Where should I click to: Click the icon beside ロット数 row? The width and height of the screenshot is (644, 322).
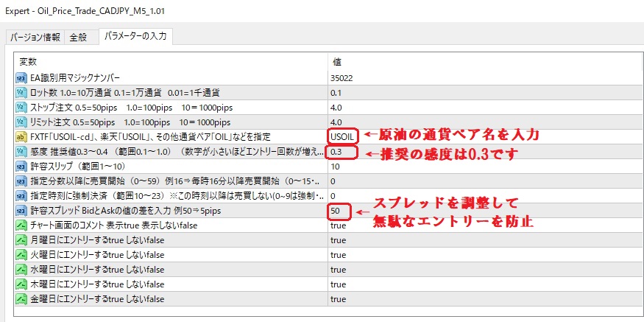[x=21, y=93]
